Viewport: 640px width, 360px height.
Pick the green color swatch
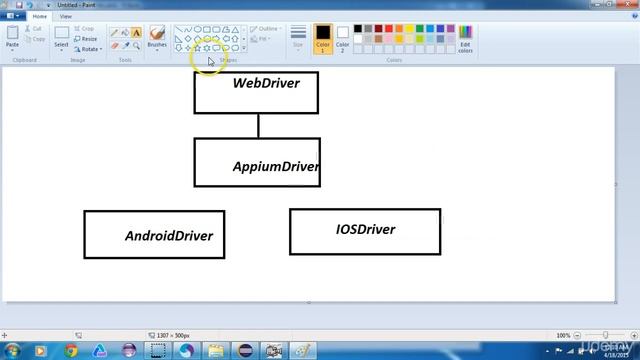pos(420,29)
